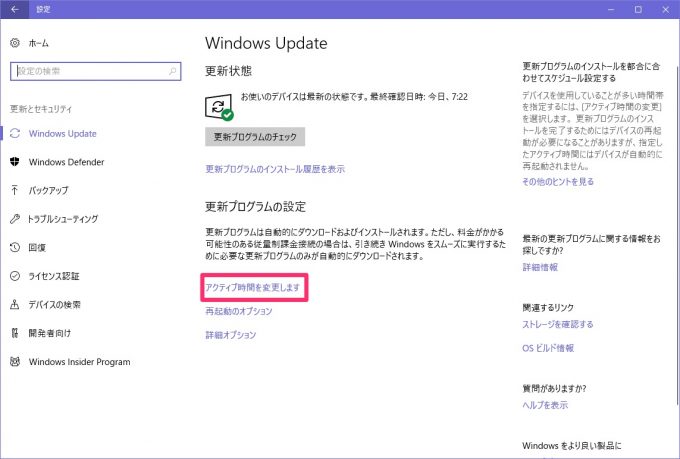Open Windows Insider Program page

[79, 362]
